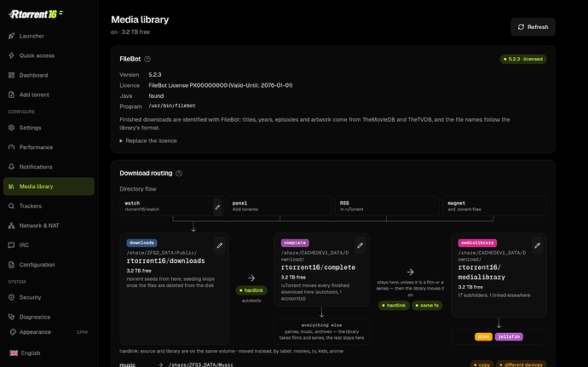This screenshot has height=367, width=588.
Task: Click the UK flag language icon
Action: pos(14,353)
